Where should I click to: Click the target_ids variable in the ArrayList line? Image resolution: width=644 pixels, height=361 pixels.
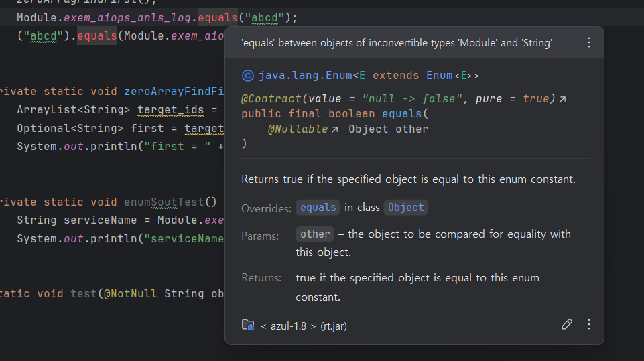[171, 110]
